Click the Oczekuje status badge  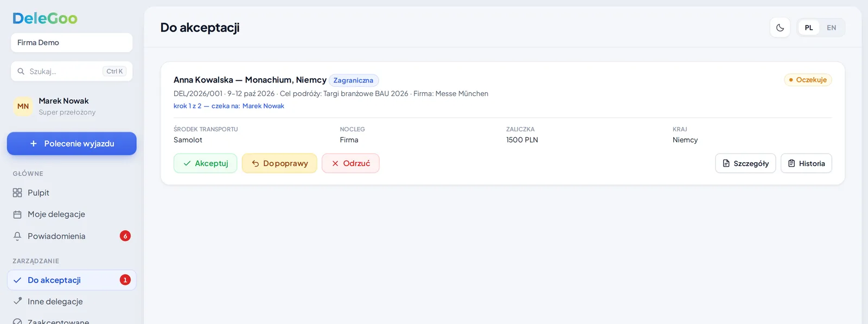[x=808, y=80]
